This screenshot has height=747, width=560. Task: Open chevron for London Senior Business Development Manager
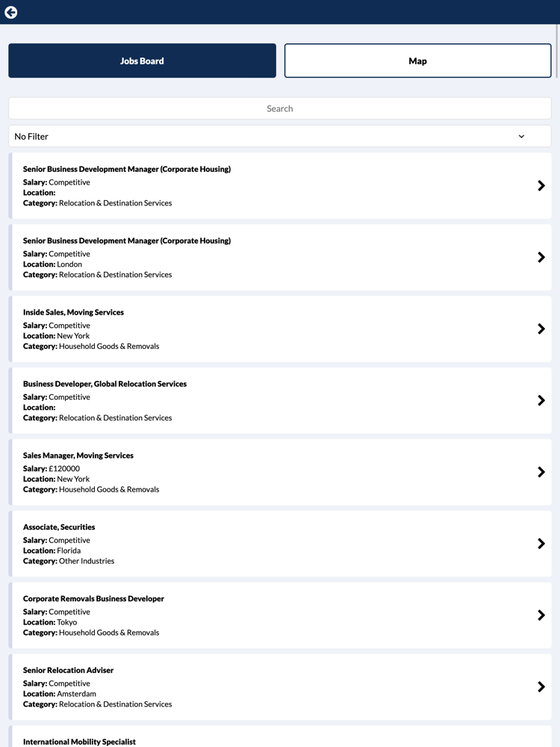coord(541,257)
